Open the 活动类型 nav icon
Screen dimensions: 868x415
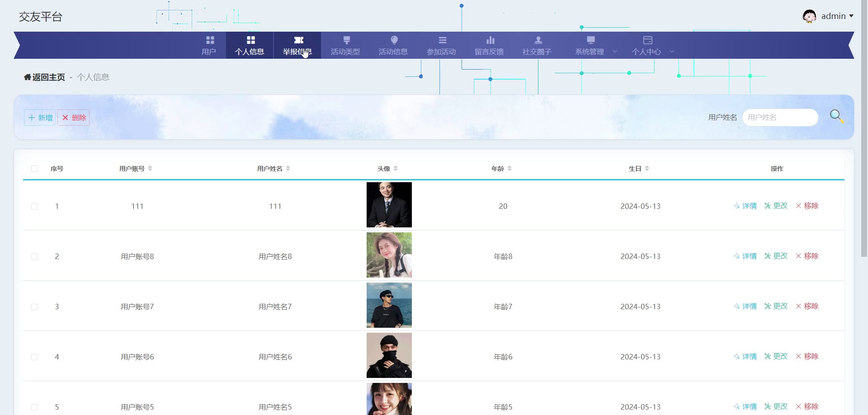346,40
